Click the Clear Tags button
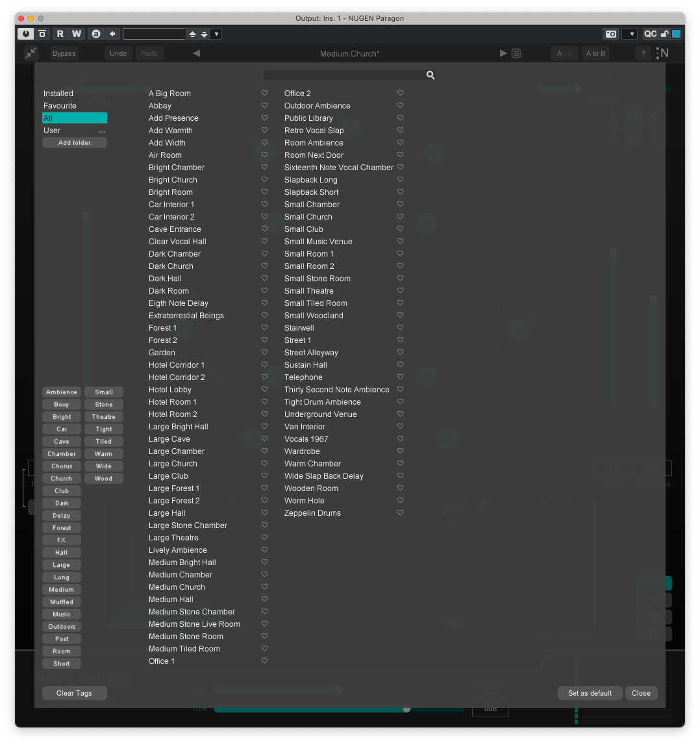This screenshot has width=700, height=745. coord(74,693)
